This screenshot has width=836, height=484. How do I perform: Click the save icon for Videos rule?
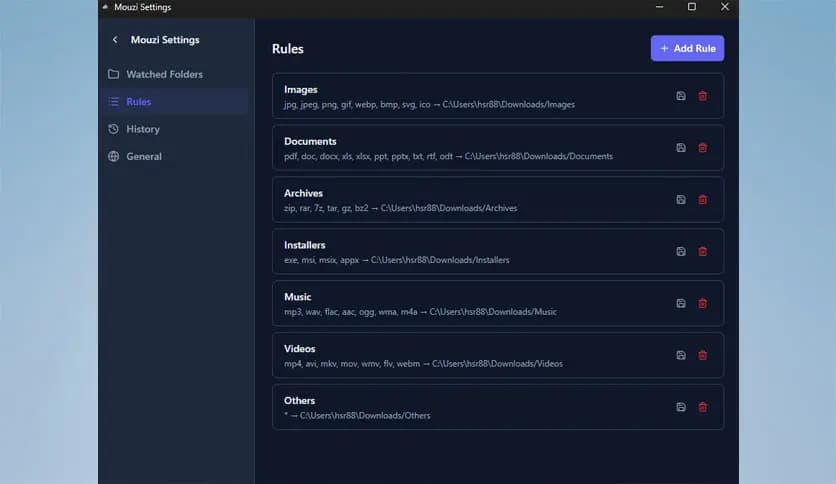coord(681,355)
